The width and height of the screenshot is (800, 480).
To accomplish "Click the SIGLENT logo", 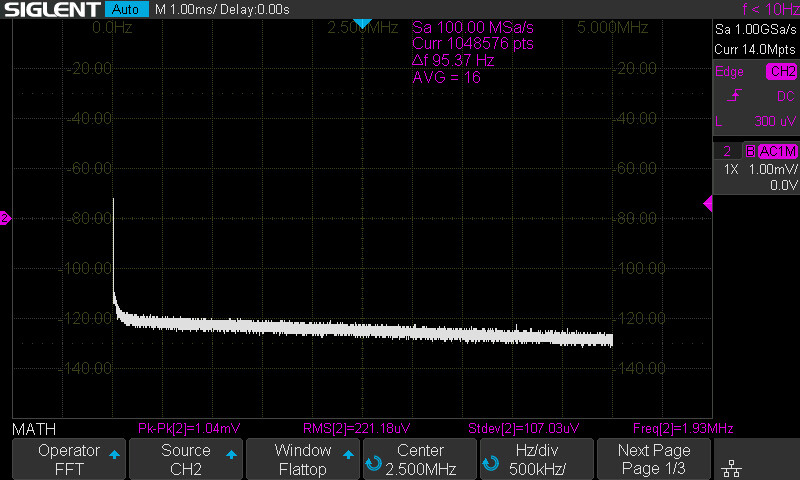I will click(52, 9).
